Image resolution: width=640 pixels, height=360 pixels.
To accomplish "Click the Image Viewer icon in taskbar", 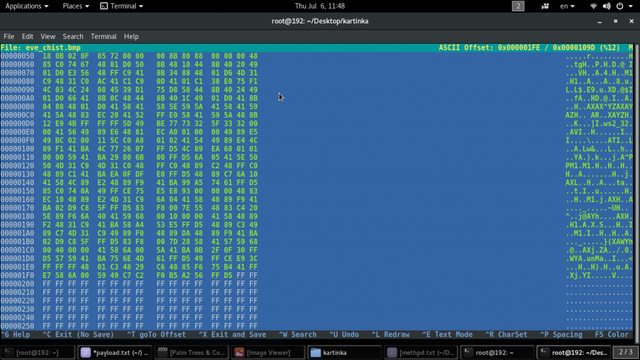I will coord(239,352).
